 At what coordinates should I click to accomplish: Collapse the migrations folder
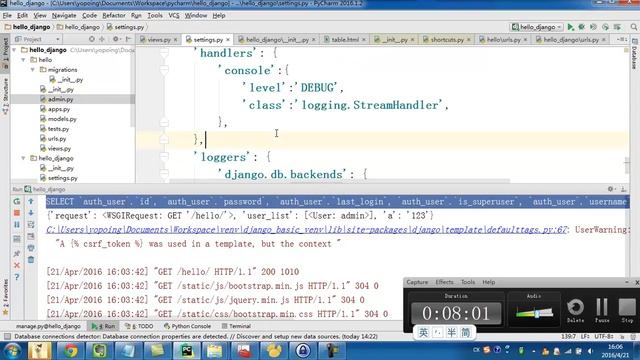pos(33,70)
